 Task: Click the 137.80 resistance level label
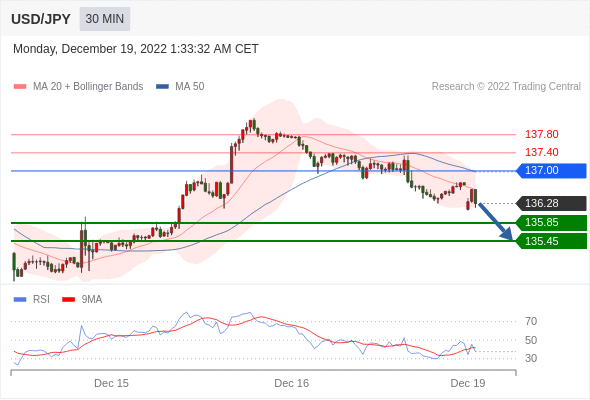(x=541, y=134)
